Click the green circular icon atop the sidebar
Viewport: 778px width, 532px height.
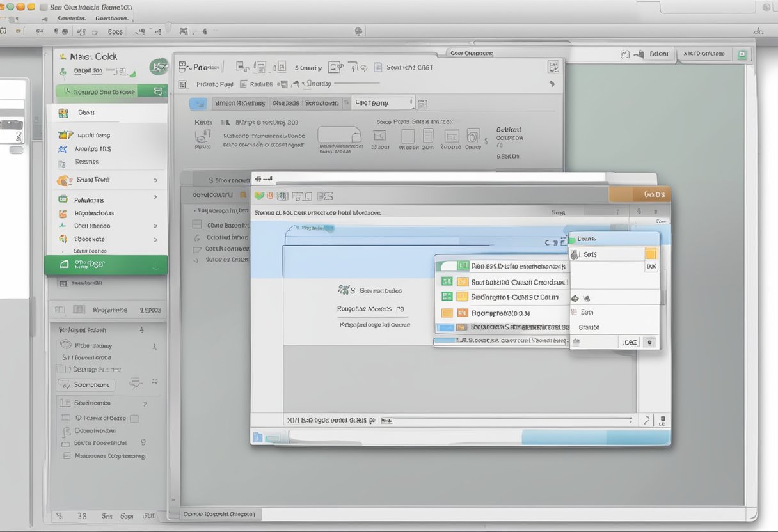[158, 66]
